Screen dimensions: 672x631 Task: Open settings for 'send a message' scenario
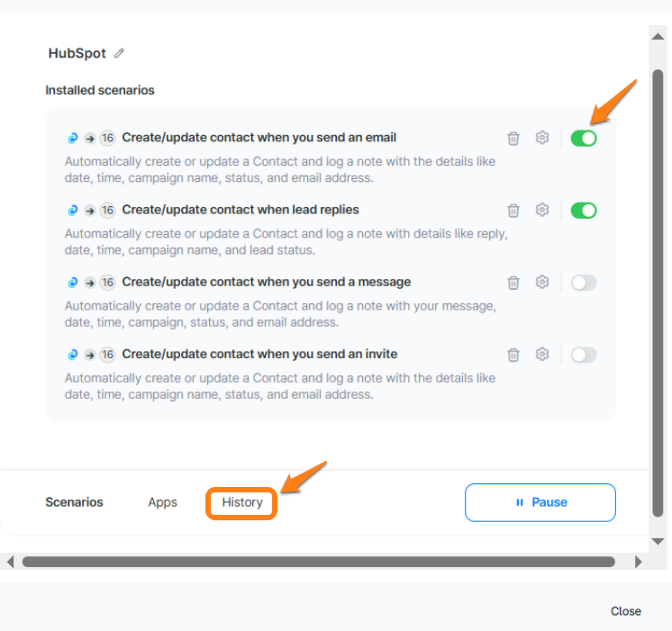(542, 283)
